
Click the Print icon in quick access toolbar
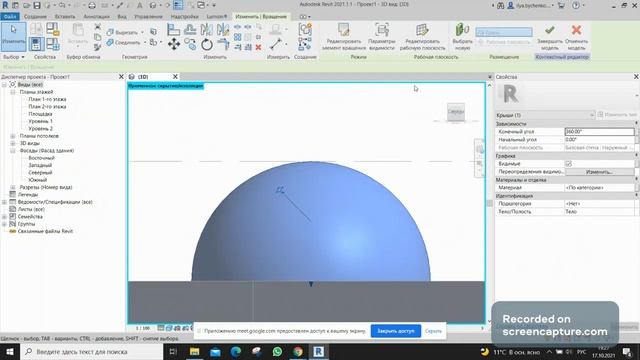tap(92, 5)
